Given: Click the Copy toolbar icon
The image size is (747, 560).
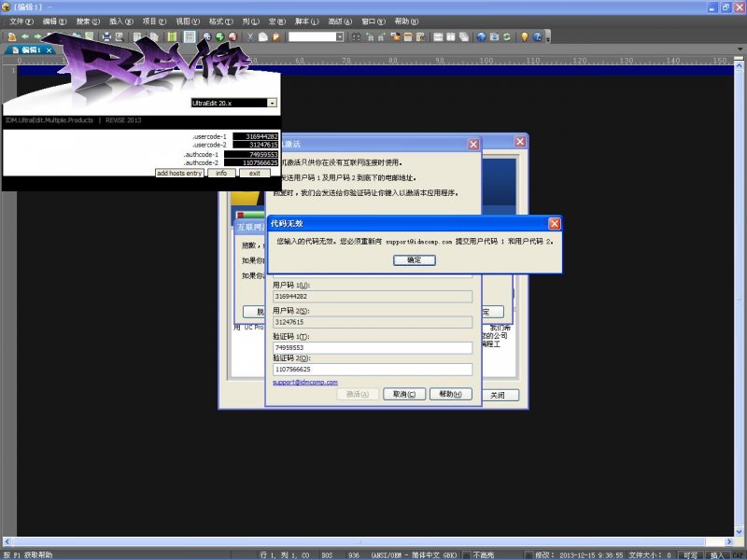Looking at the screenshot, I should point(263,36).
